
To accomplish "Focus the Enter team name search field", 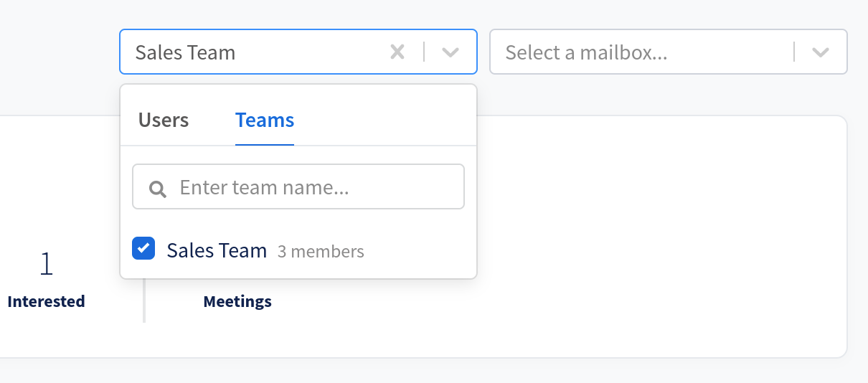I will click(298, 187).
